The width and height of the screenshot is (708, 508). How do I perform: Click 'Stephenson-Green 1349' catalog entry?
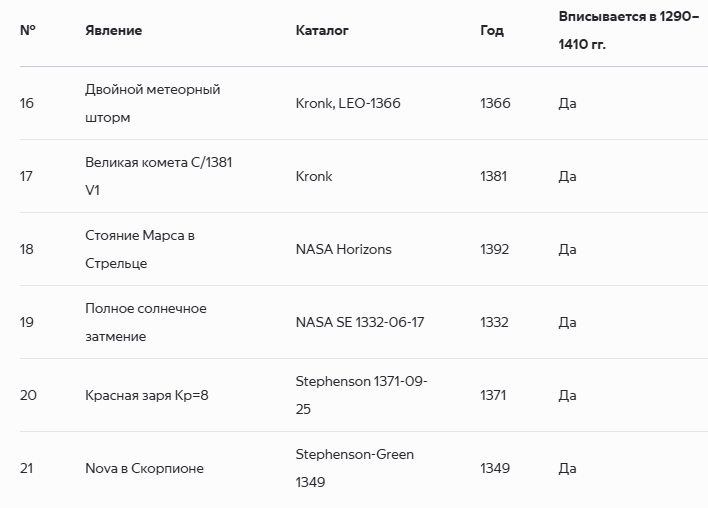354,468
